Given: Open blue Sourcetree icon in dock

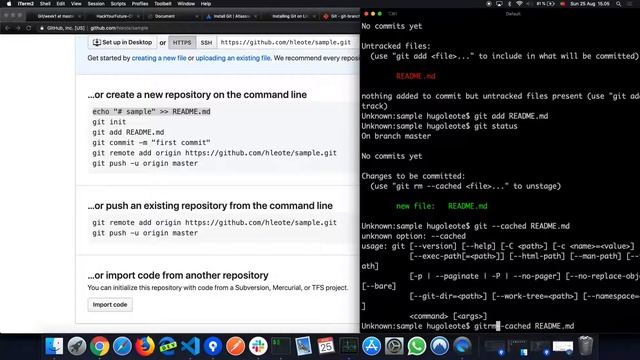Looking at the screenshot, I should click(x=213, y=346).
